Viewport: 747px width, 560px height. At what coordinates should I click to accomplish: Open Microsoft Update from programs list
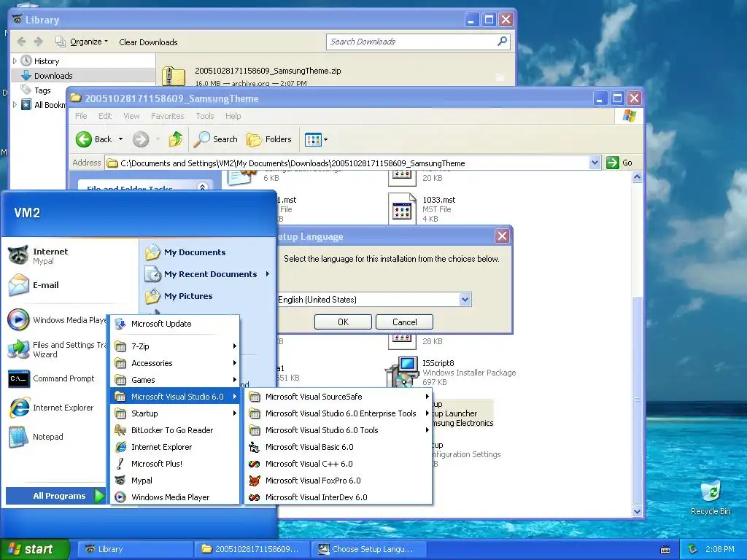pyautogui.click(x=175, y=324)
